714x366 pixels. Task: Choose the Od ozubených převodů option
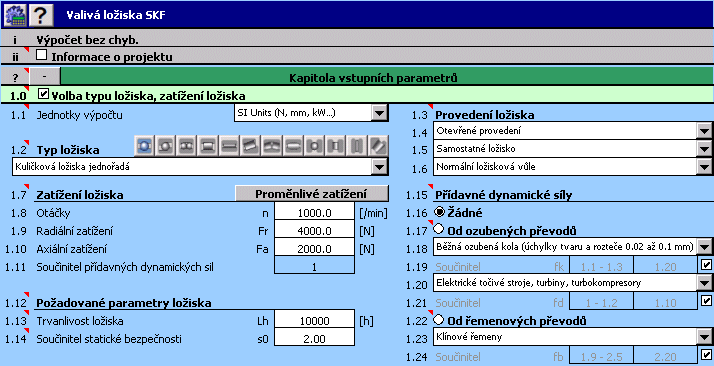tap(439, 229)
